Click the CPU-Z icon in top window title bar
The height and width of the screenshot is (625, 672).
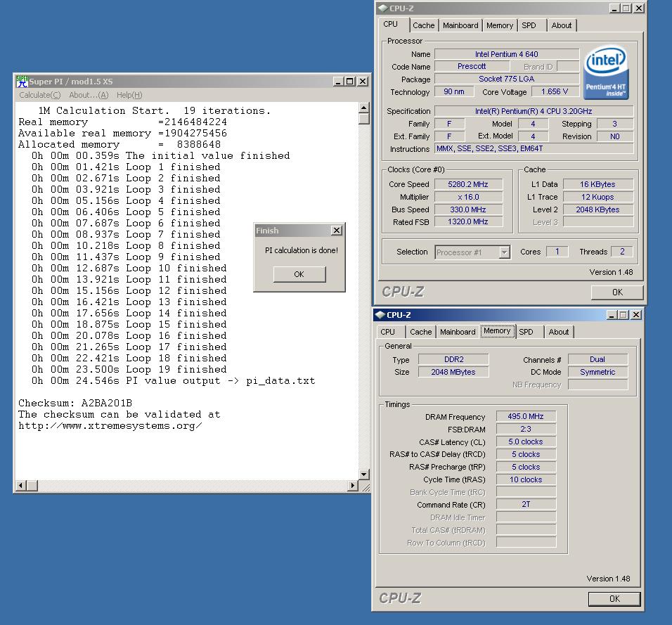[x=383, y=8]
